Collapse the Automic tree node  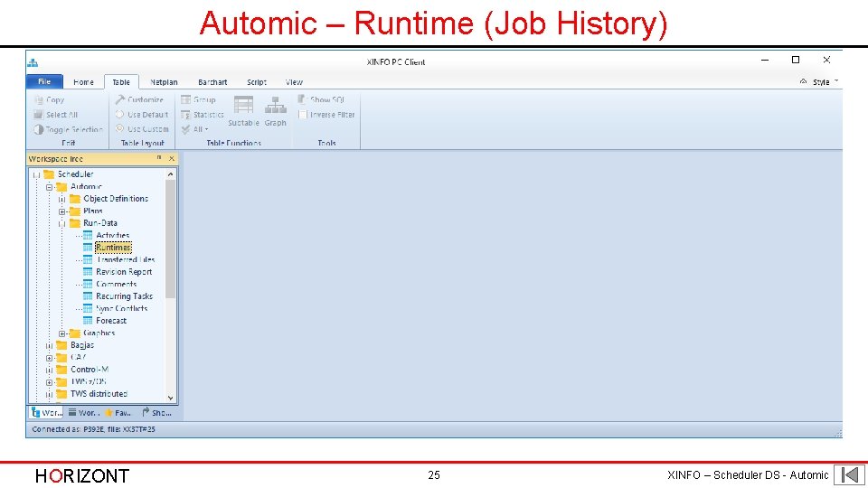click(x=49, y=187)
